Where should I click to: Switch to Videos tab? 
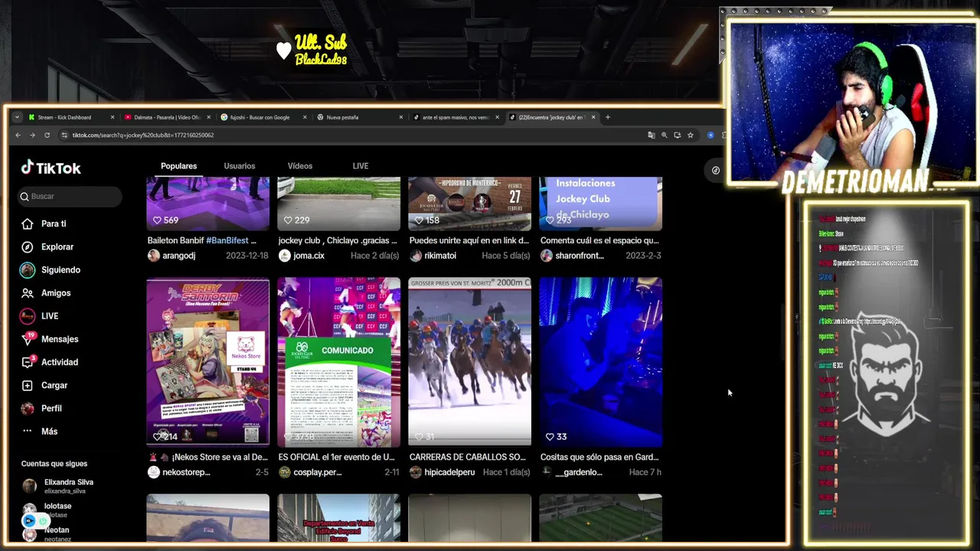pyautogui.click(x=300, y=166)
